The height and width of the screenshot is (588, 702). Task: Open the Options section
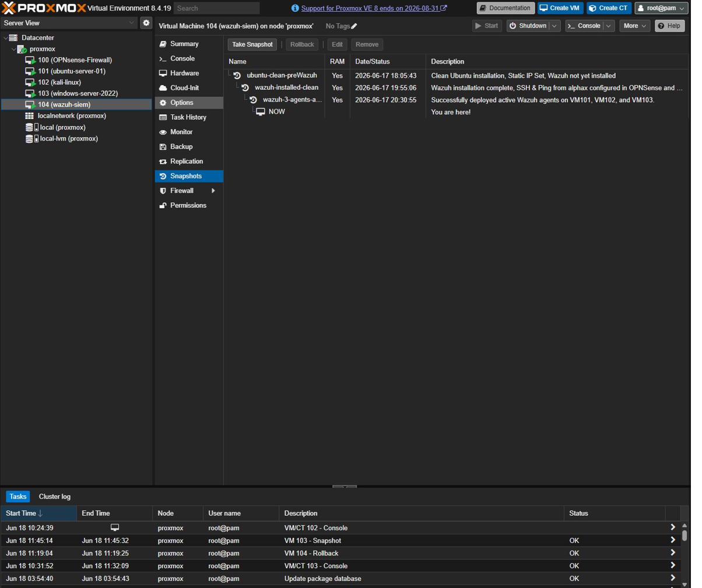coord(189,103)
